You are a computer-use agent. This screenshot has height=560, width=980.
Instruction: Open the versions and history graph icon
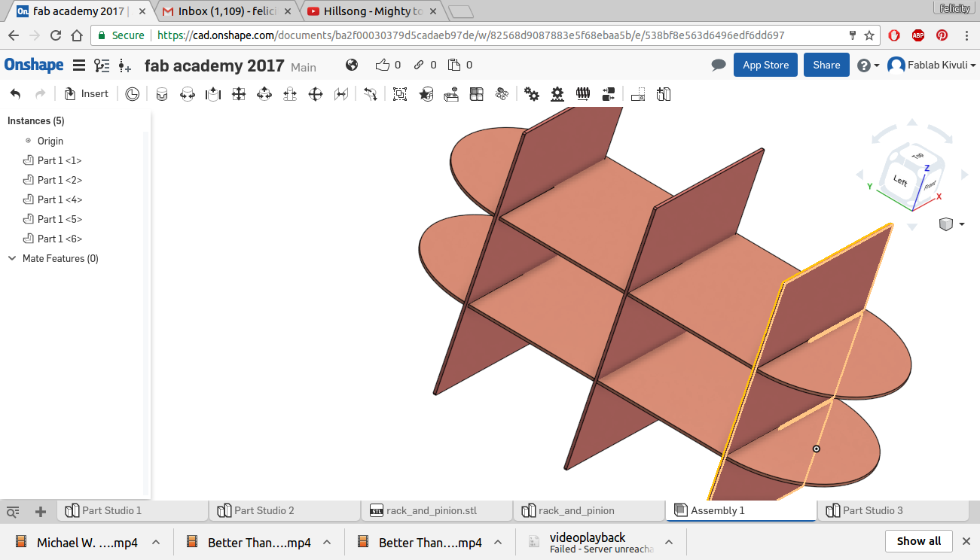click(x=102, y=65)
